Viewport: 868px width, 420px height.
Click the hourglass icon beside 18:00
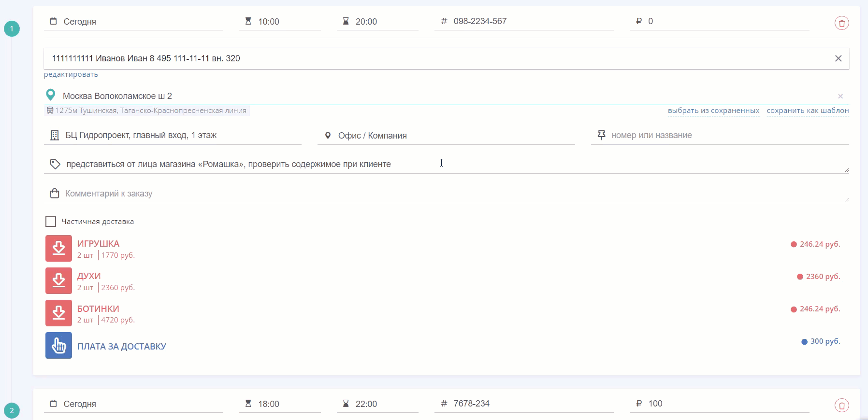[248, 404]
